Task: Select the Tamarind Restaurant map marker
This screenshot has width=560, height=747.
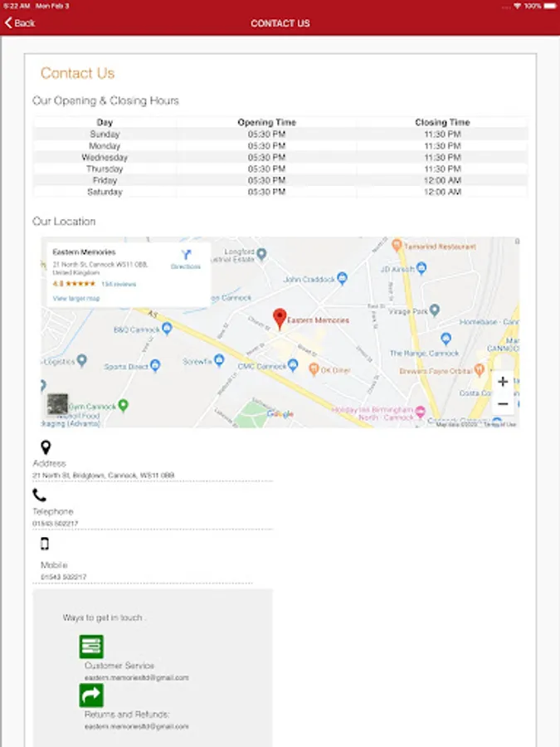Action: (x=397, y=246)
